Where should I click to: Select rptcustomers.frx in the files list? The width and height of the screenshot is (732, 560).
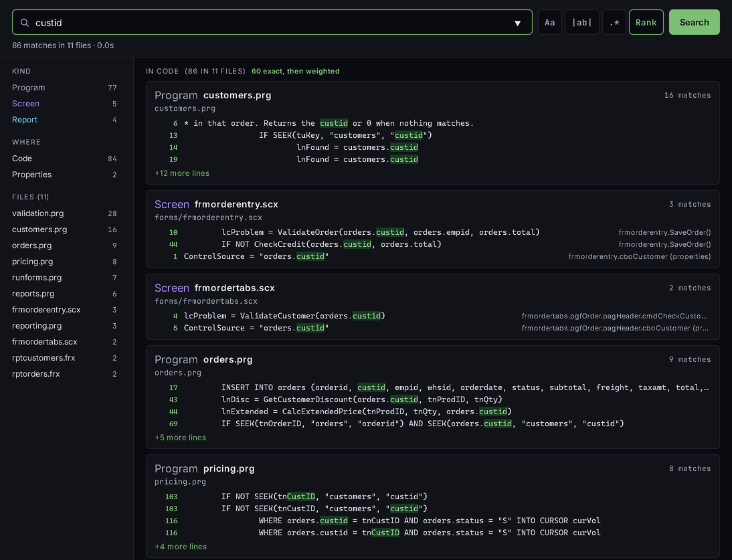pos(64,358)
